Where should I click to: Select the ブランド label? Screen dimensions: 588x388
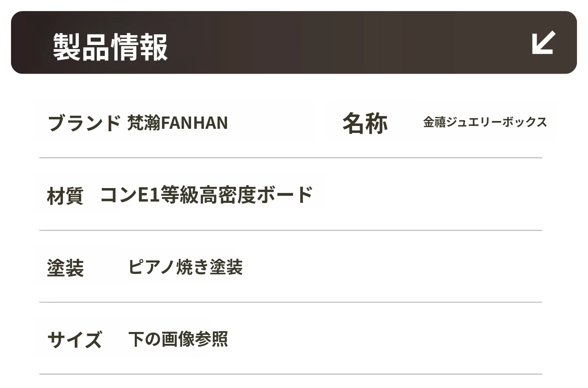84,123
